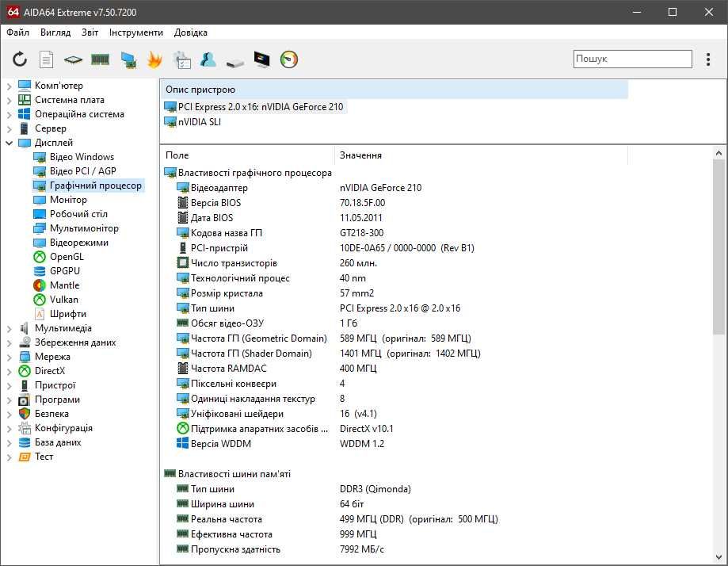Click the Шрифти fonts icon
Viewport: 728px width, 566px height.
pyautogui.click(x=40, y=314)
